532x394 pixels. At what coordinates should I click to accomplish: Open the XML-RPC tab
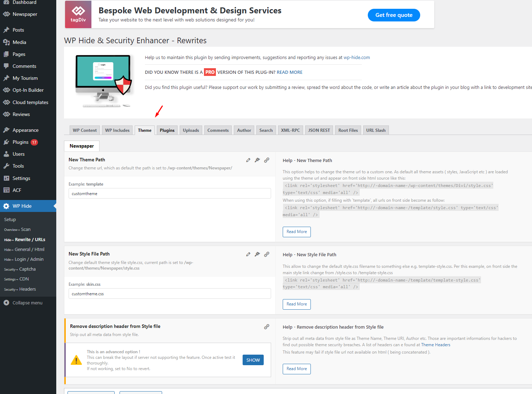point(290,130)
